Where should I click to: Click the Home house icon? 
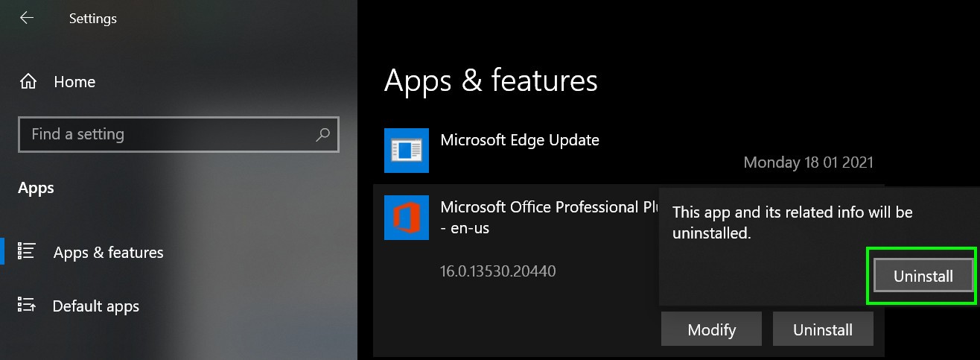tap(28, 81)
